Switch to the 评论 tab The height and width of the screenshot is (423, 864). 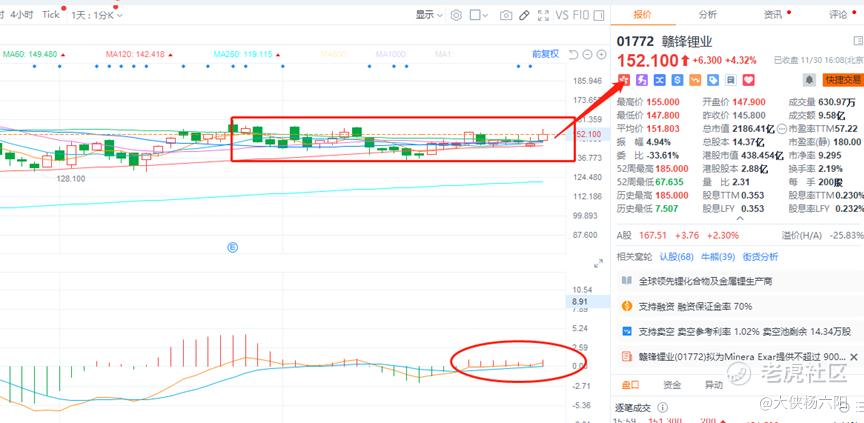(x=838, y=15)
